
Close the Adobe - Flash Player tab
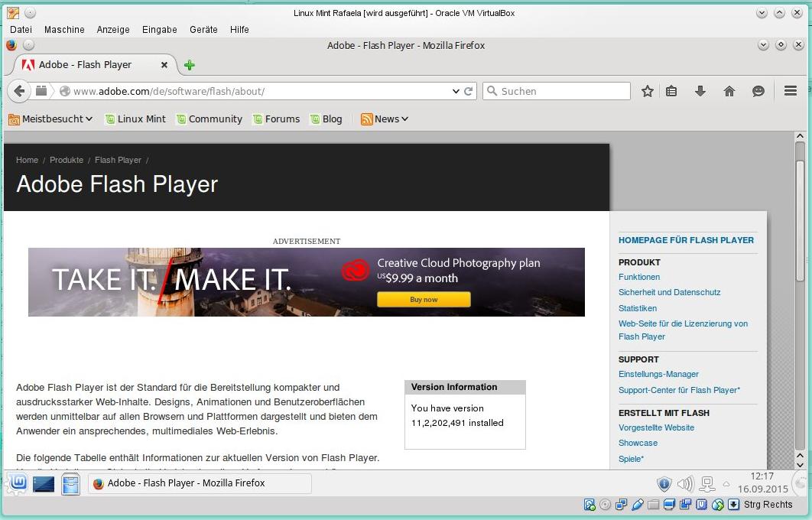[164, 65]
